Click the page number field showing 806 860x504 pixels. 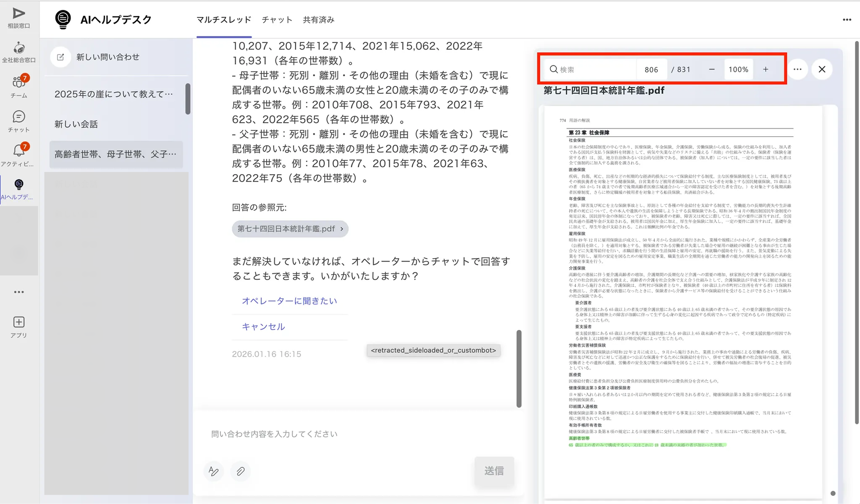point(651,69)
